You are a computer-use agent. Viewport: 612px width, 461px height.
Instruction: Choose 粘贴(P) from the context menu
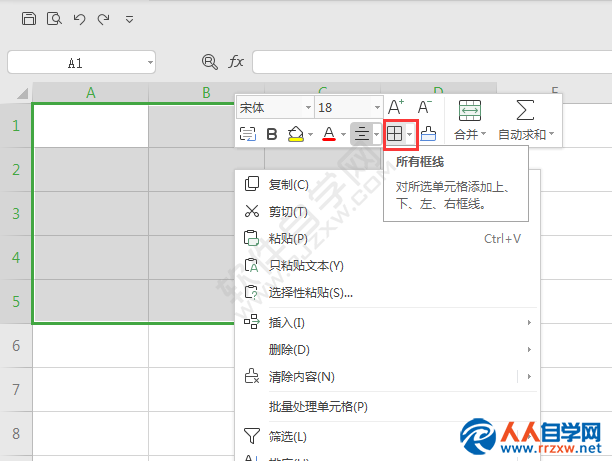point(387,238)
